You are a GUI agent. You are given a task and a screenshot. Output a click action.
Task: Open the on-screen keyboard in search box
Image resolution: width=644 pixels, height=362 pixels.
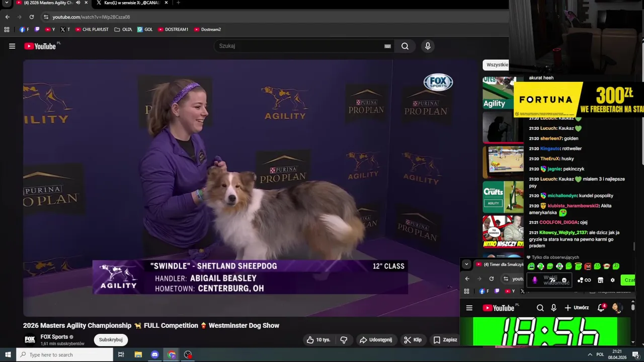click(387, 46)
